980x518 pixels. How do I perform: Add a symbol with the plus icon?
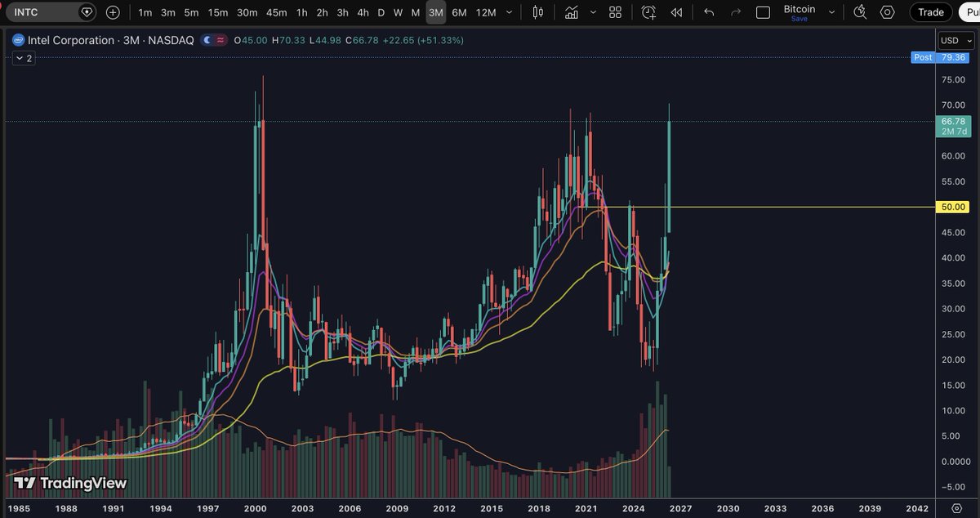pos(113,12)
